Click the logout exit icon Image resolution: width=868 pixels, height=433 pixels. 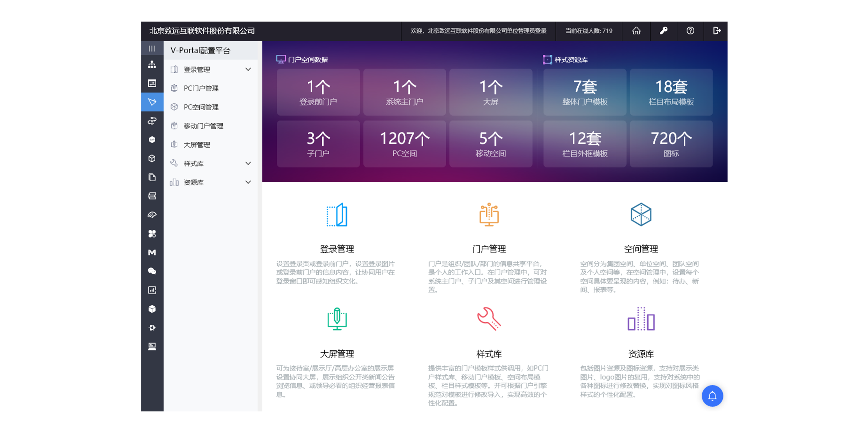pyautogui.click(x=717, y=31)
